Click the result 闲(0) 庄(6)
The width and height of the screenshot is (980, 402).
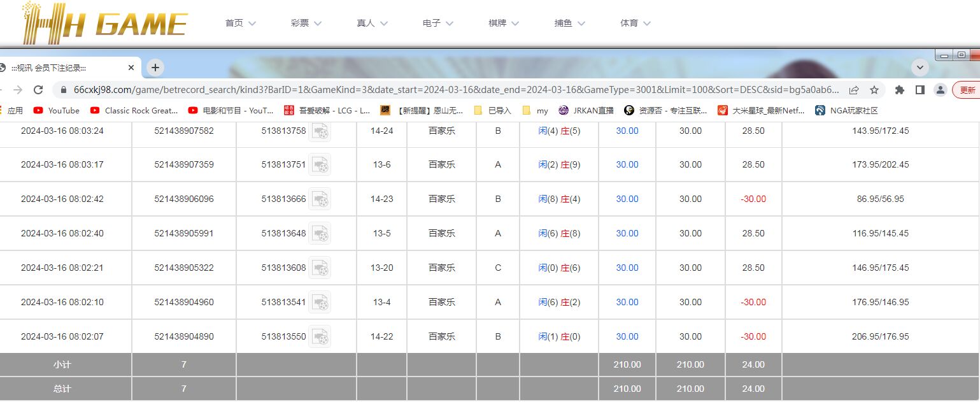[x=559, y=268]
